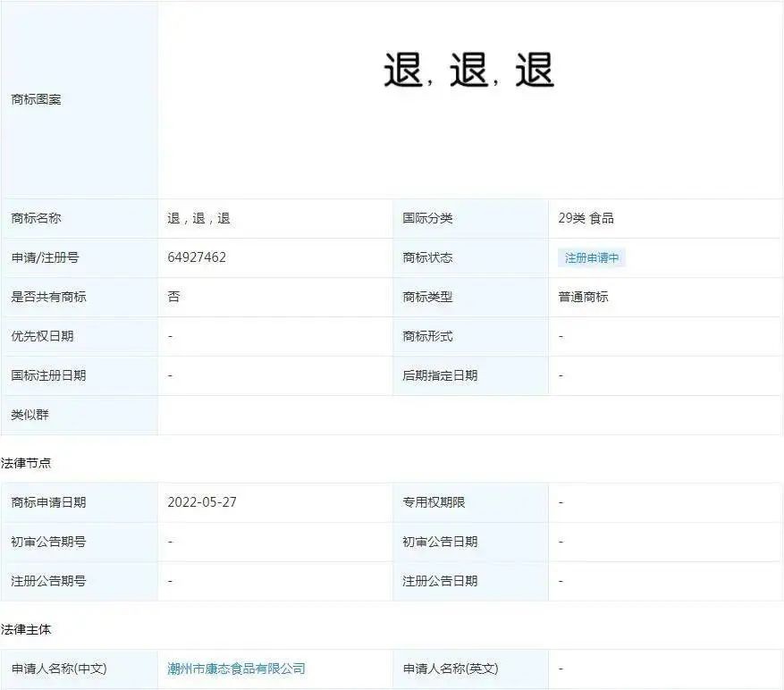
Task: Click the 是否共有商标 value 否
Action: 173,297
